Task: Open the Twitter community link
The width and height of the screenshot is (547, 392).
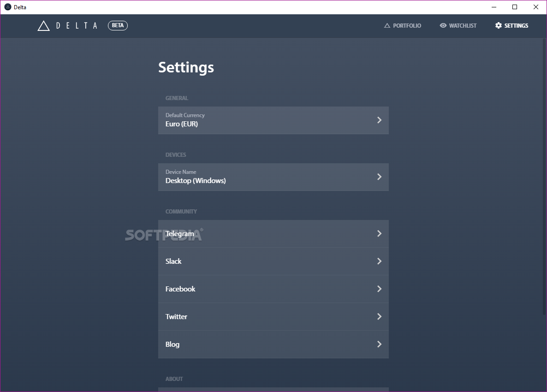Action: tap(273, 317)
